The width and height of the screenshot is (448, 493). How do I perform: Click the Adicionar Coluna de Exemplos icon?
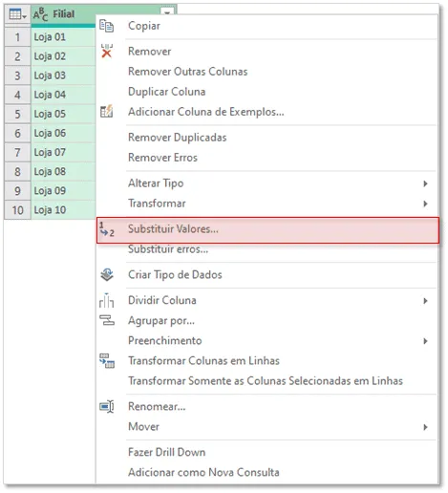click(x=106, y=112)
